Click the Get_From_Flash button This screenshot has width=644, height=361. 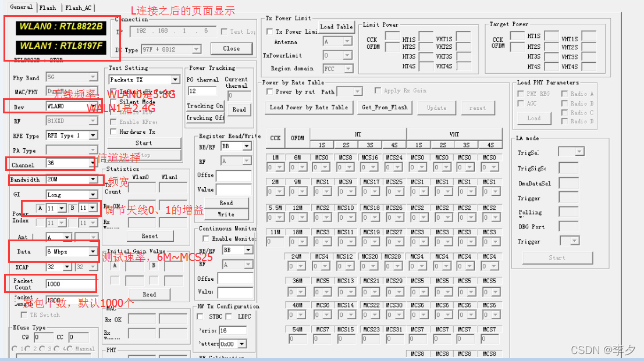point(385,108)
